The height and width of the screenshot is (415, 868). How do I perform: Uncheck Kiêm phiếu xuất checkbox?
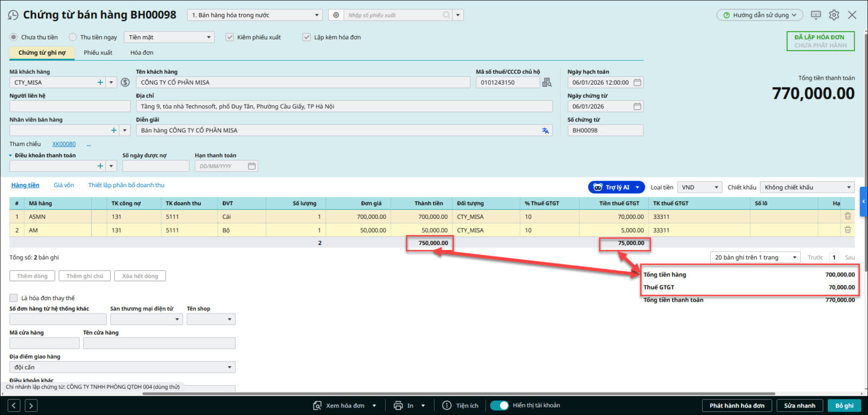coord(230,37)
